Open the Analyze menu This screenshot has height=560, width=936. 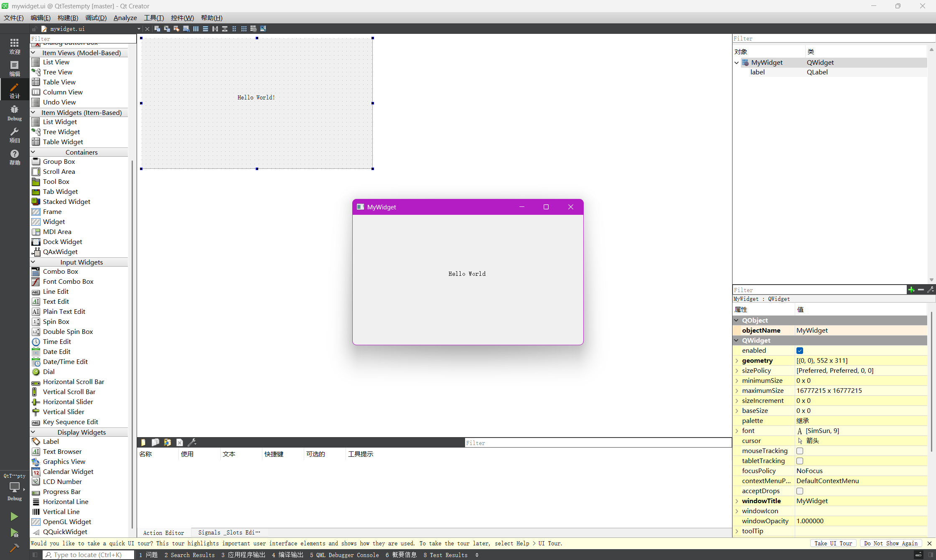tap(125, 18)
